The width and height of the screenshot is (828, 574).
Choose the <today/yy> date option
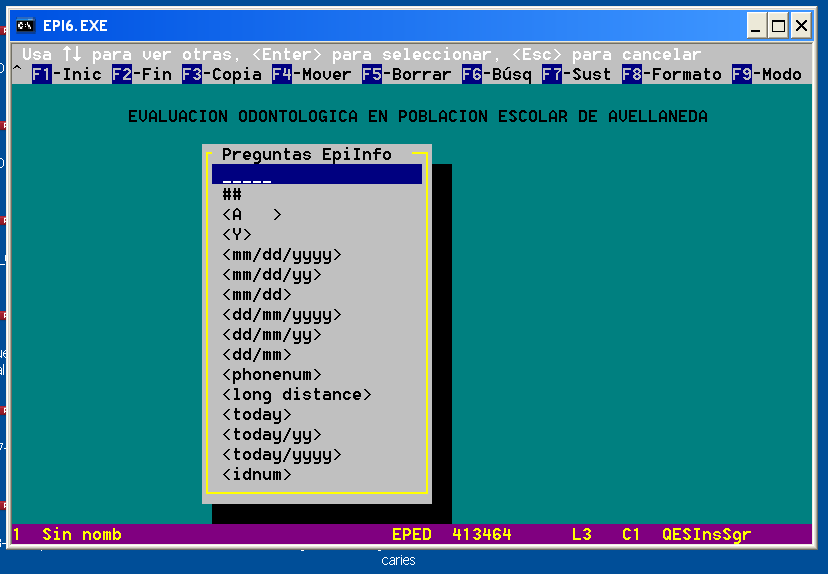point(272,435)
